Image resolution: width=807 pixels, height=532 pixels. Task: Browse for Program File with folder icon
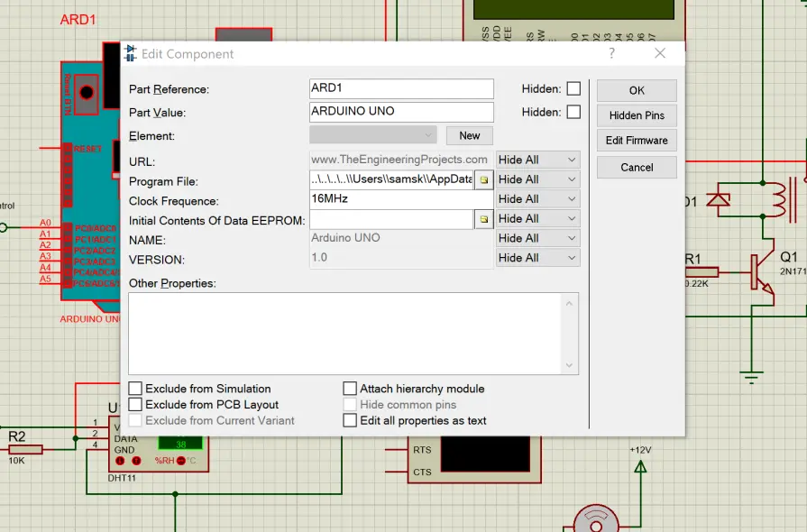pyautogui.click(x=484, y=179)
